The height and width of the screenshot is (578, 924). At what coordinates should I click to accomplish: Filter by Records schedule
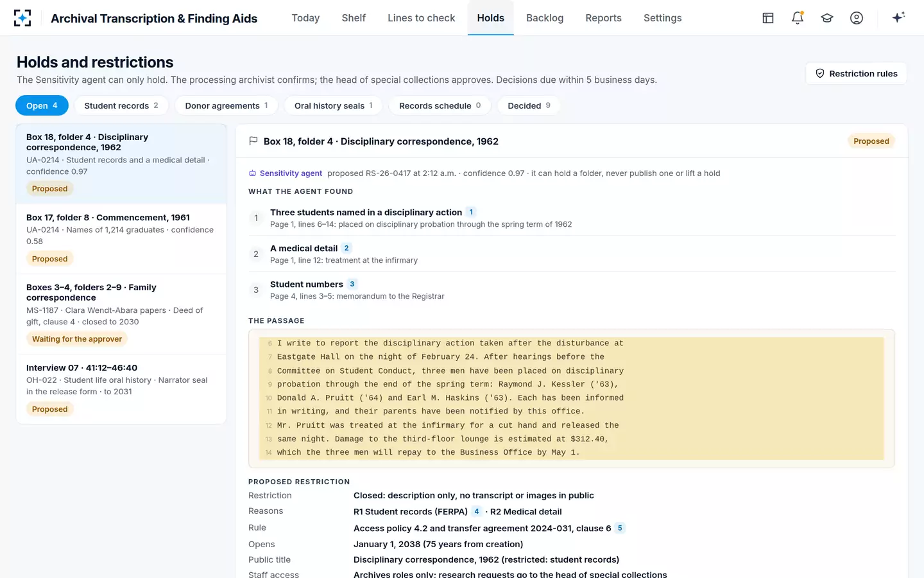[x=440, y=105]
